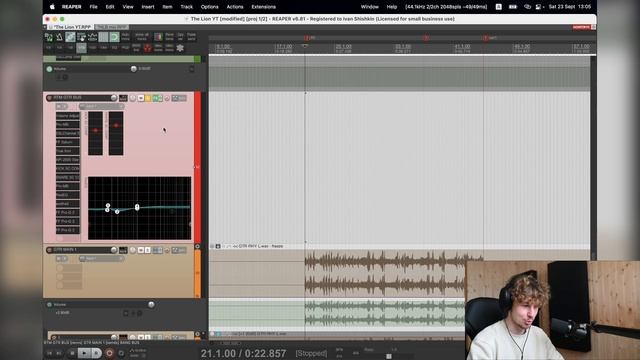The image size is (640, 360).
Task: Toggle the grid lines toolbar icon
Action: [103, 37]
